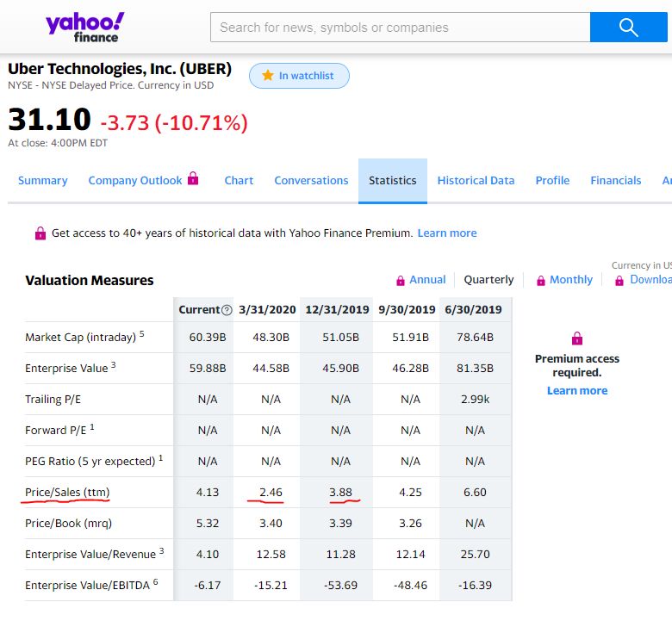Image resolution: width=672 pixels, height=621 pixels.
Task: Click the -53.69 EV/EBITDA value
Action: pyautogui.click(x=340, y=586)
